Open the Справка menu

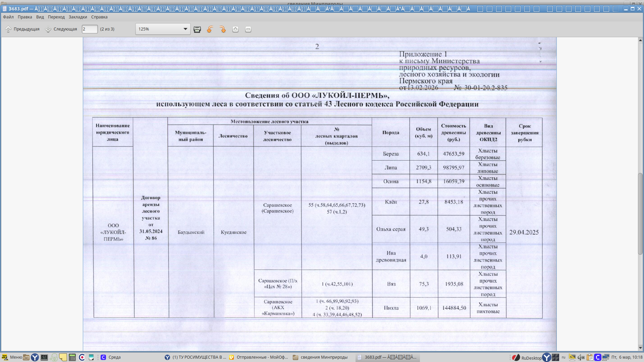(x=99, y=17)
